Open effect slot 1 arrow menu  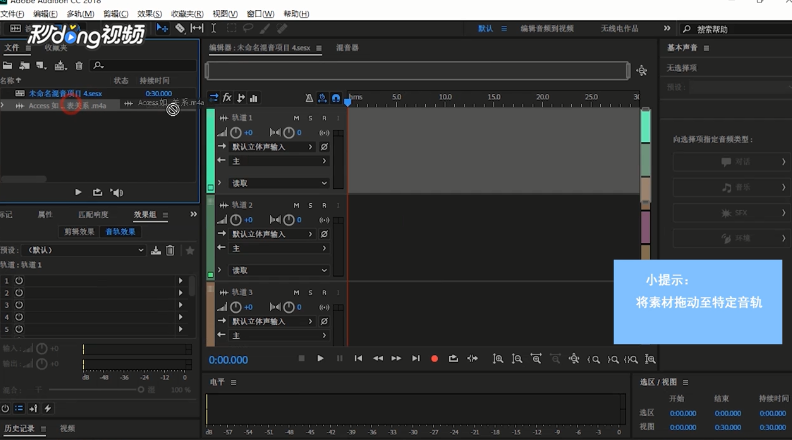[x=180, y=280]
